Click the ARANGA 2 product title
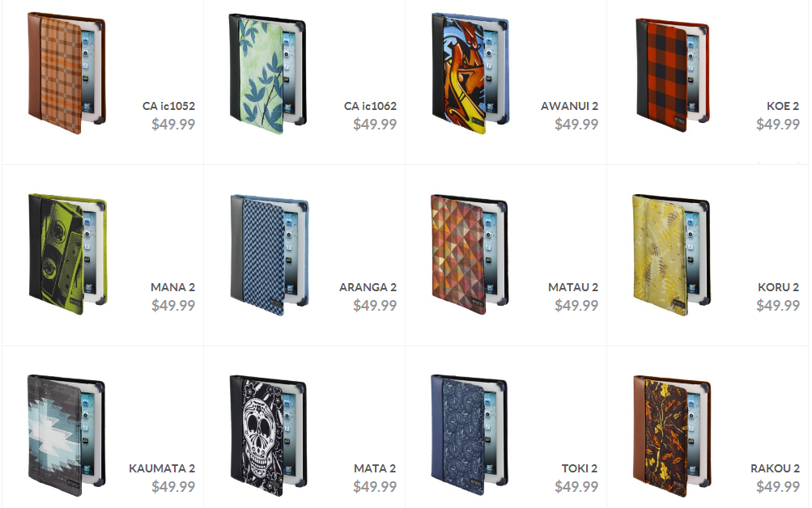This screenshot has height=508, width=812. (368, 287)
